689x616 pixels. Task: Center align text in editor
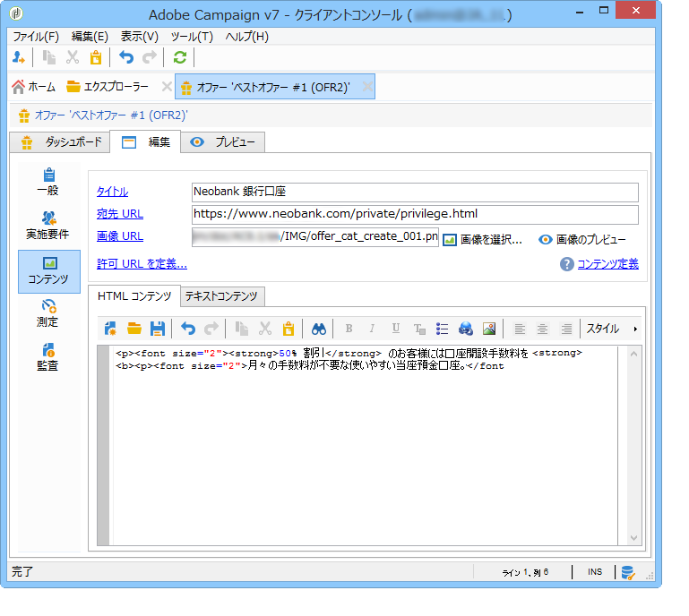pyautogui.click(x=543, y=329)
